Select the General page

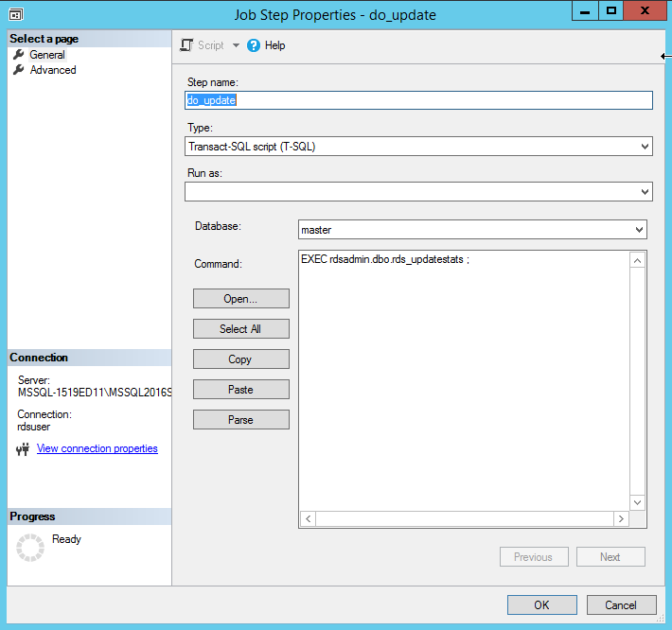point(47,55)
